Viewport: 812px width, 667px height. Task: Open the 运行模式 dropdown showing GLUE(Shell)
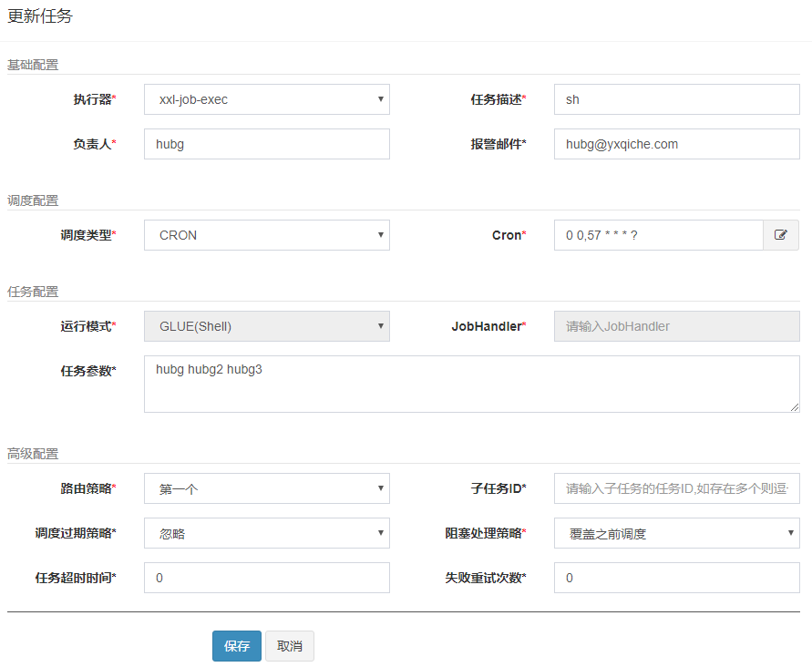[267, 326]
